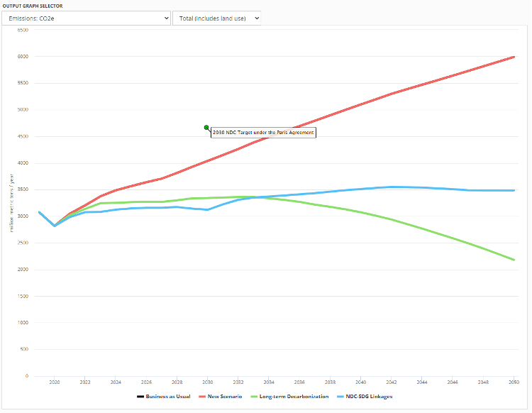The height and width of the screenshot is (413, 532).
Task: Expand the Total (includes land use) dropdown
Action: coord(216,18)
